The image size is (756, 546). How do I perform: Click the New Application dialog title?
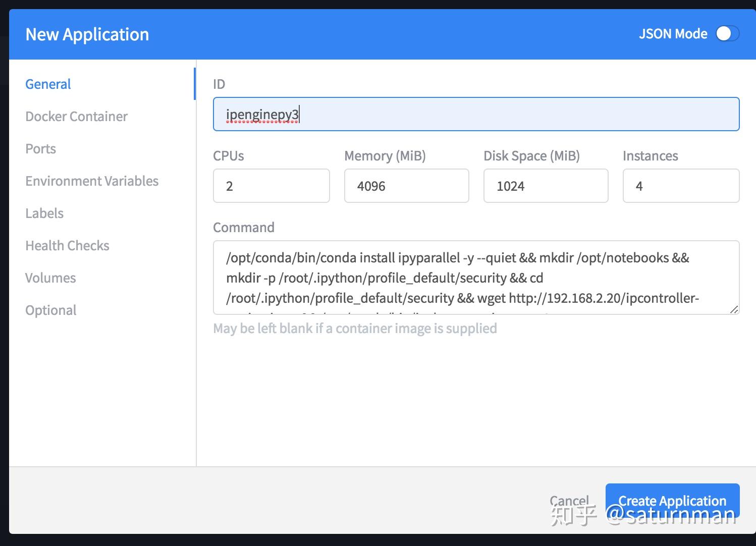pyautogui.click(x=87, y=34)
